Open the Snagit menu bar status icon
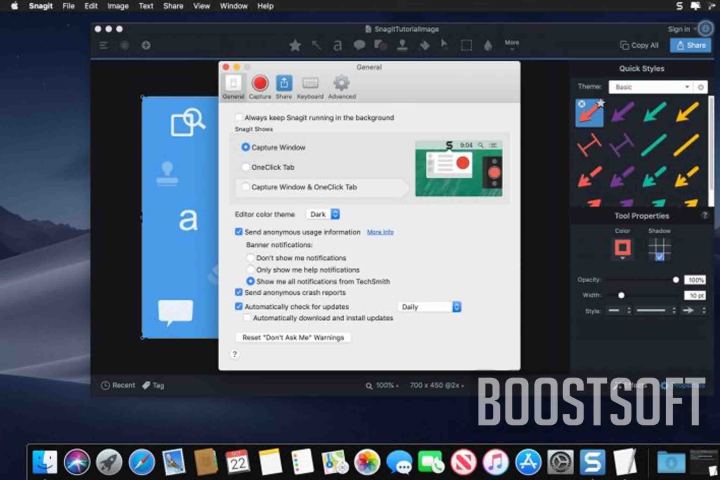The image size is (720, 480). pos(679,6)
